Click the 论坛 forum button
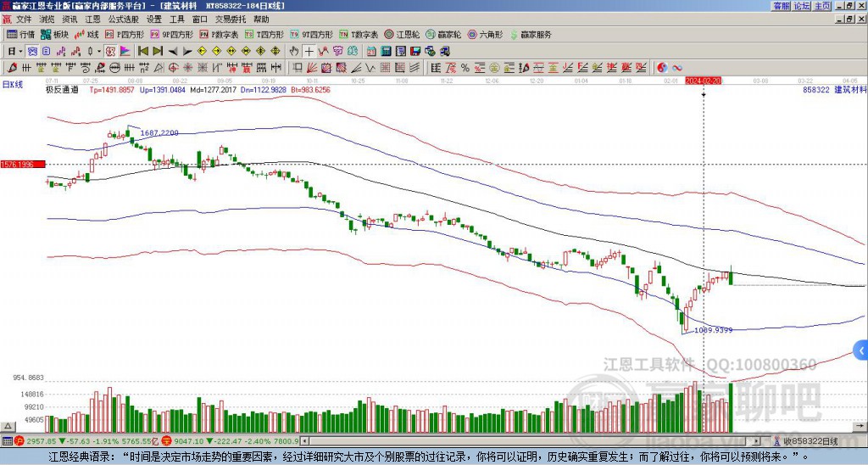Image resolution: width=868 pixels, height=465 pixels. (802, 6)
